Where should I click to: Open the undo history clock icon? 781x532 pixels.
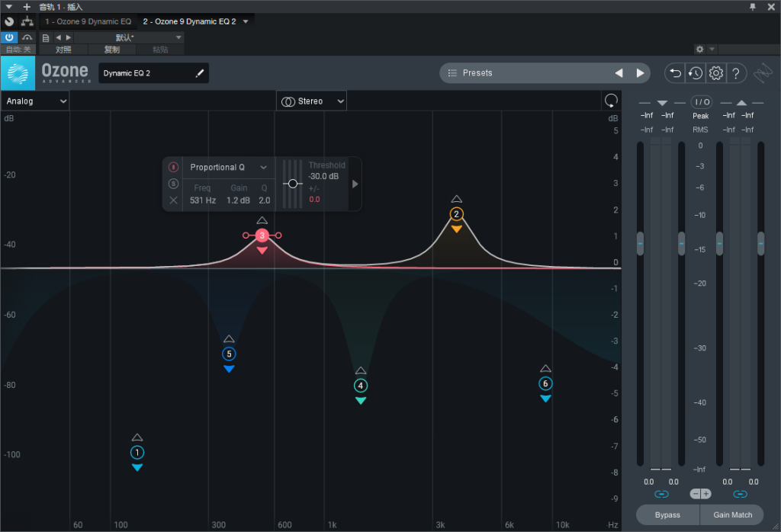(696, 73)
